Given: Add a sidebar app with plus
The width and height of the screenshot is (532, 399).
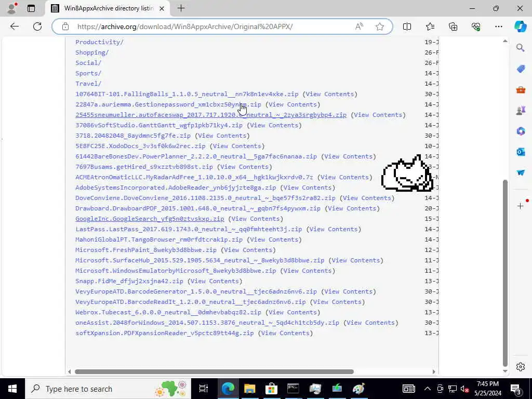Looking at the screenshot, I should (521, 206).
